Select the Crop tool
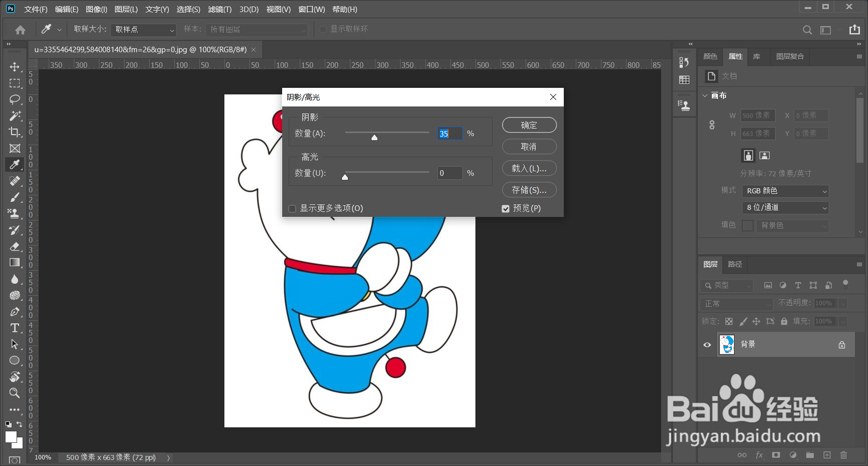The image size is (868, 466). pos(15,132)
